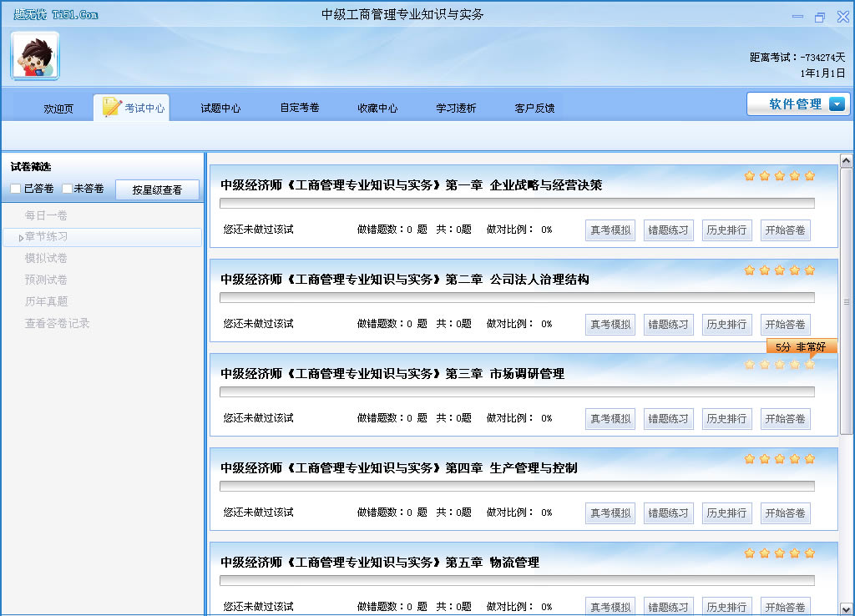The width and height of the screenshot is (855, 616).
Task: Give 第五章 物流管理 three stars
Action: 780,553
